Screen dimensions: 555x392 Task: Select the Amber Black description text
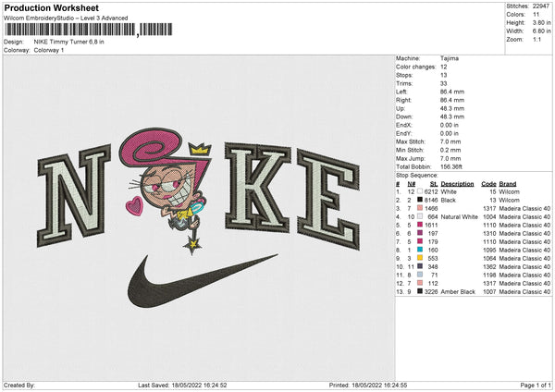click(458, 291)
